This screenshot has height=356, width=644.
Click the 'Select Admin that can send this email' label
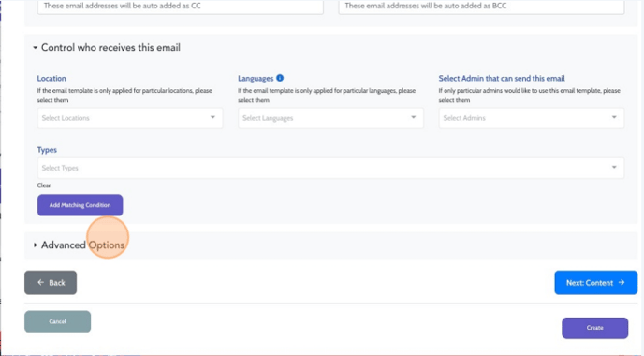(502, 78)
